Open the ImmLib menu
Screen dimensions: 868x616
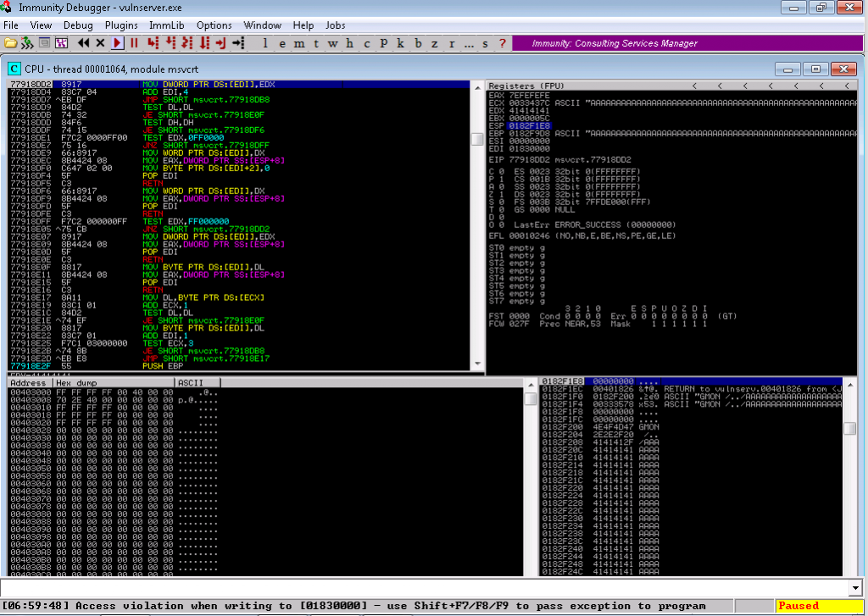[x=167, y=25]
